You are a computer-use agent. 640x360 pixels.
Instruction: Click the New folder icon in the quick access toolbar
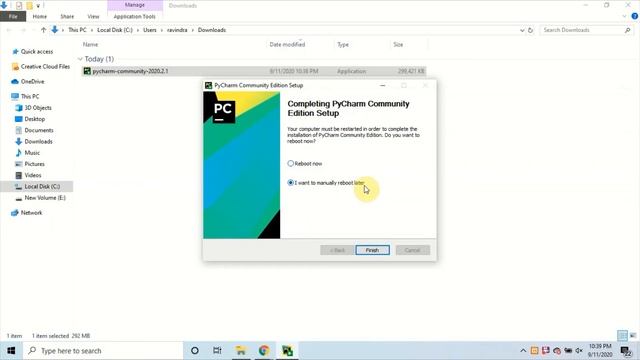(29, 6)
